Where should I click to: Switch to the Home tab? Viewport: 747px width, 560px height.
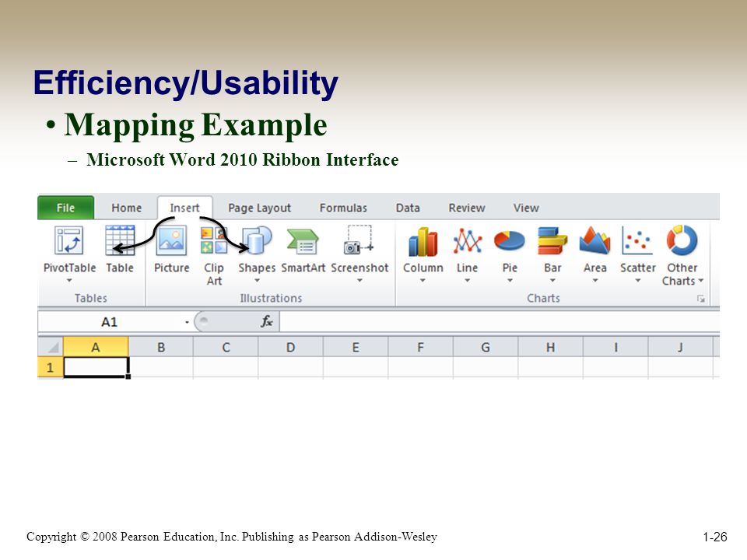[x=126, y=208]
